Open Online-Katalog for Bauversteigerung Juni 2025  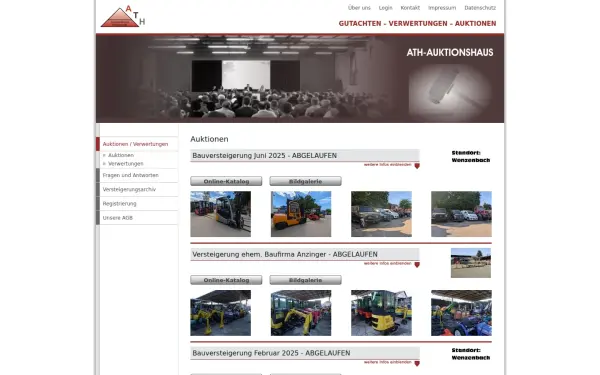(x=226, y=181)
